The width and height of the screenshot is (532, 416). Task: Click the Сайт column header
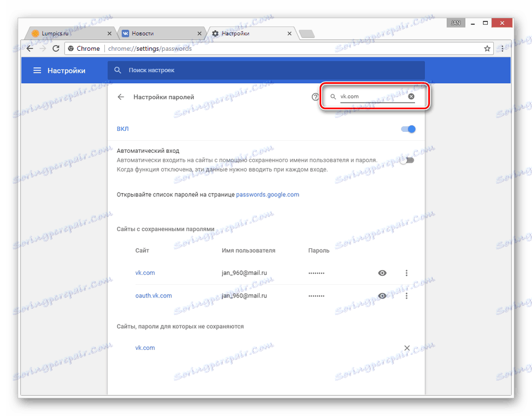tap(142, 250)
